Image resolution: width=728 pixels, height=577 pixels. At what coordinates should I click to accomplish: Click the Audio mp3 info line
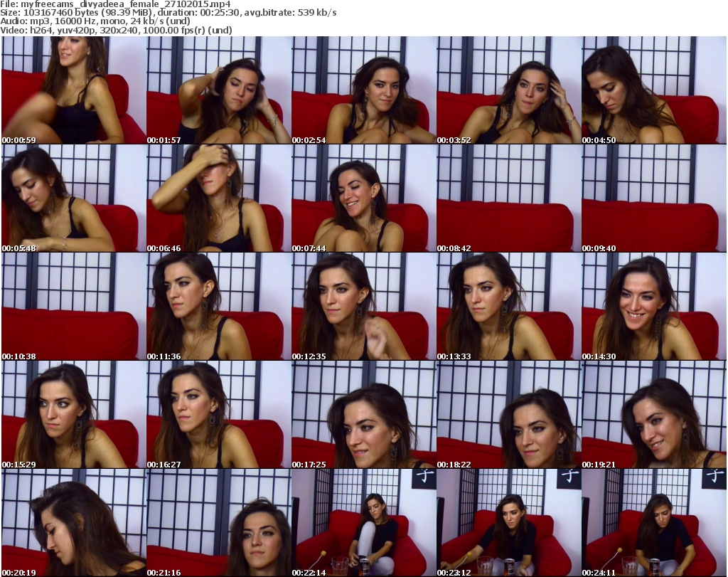[x=95, y=21]
